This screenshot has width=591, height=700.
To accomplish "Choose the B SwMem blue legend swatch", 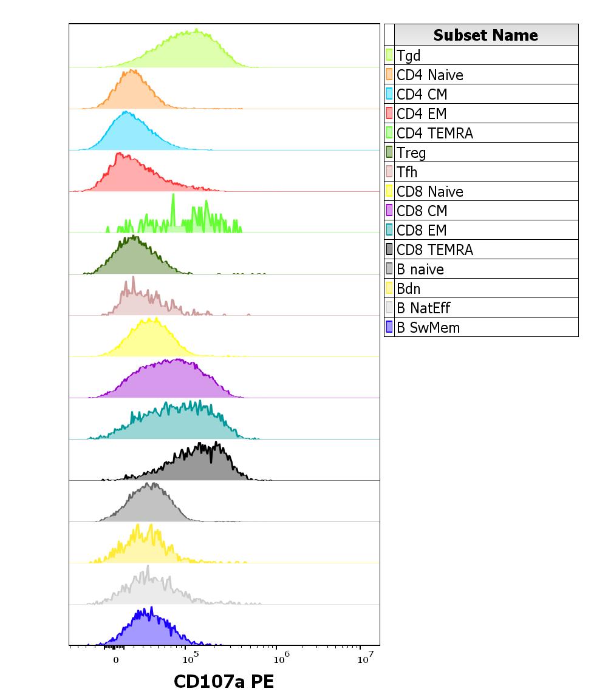I will pos(389,327).
